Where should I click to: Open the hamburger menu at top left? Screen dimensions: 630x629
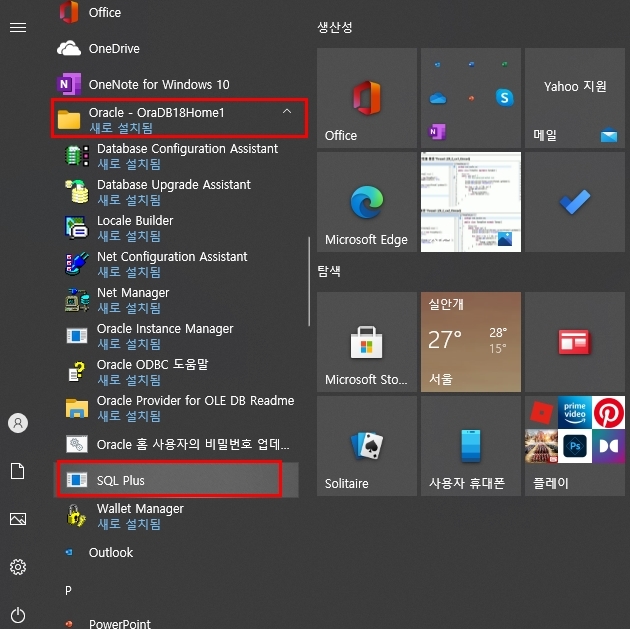point(18,27)
